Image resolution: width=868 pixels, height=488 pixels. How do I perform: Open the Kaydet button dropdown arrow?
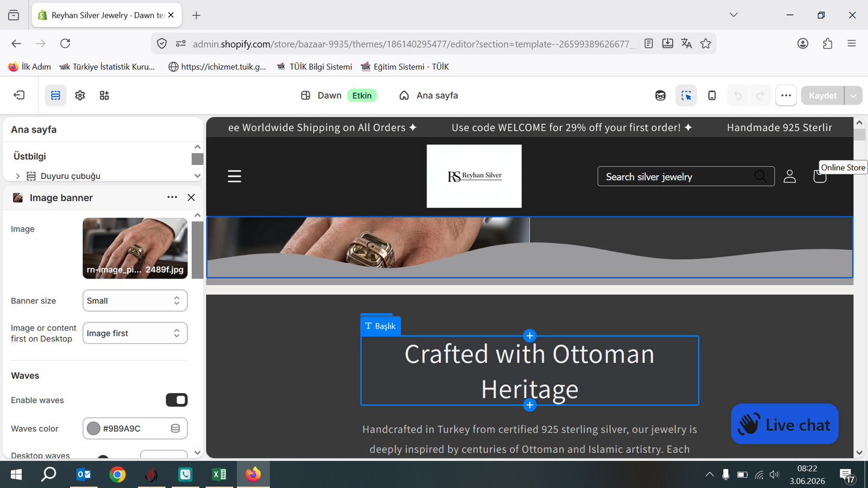(854, 95)
